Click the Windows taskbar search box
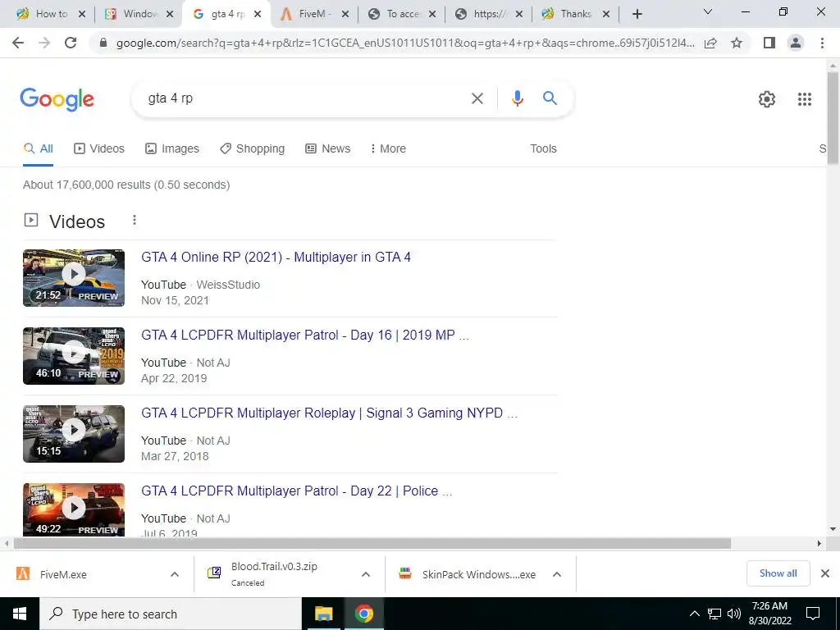 171,614
